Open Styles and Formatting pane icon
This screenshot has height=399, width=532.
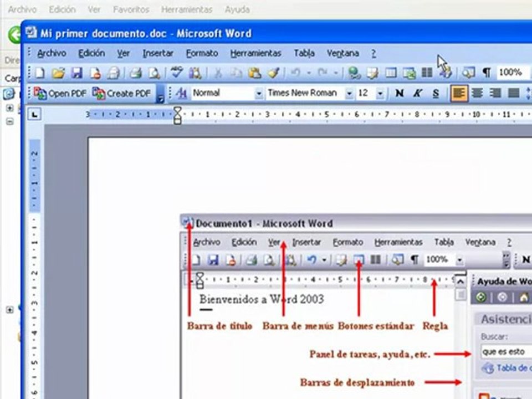(x=181, y=93)
